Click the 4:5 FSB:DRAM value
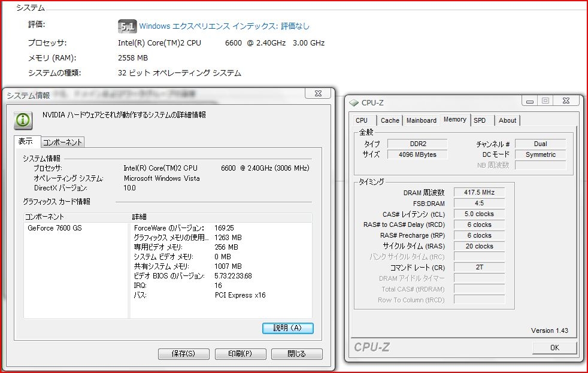This screenshot has width=588, height=373. 479,203
